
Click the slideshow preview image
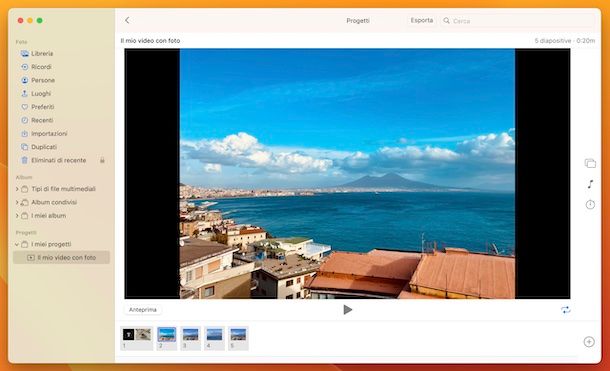coord(347,173)
